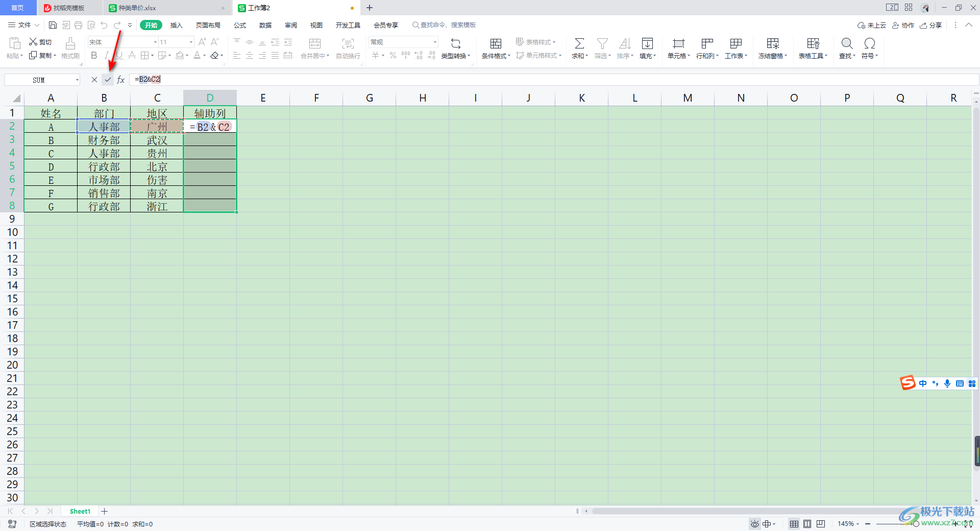Click the Sum (求和) icon

579,44
